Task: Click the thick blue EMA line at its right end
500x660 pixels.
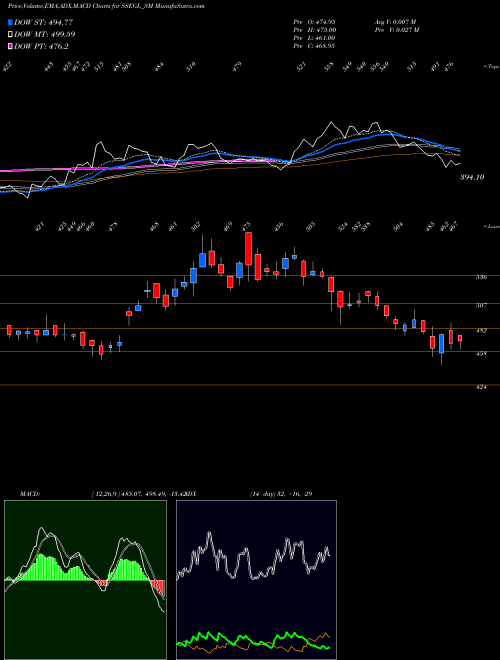Action: coord(458,150)
